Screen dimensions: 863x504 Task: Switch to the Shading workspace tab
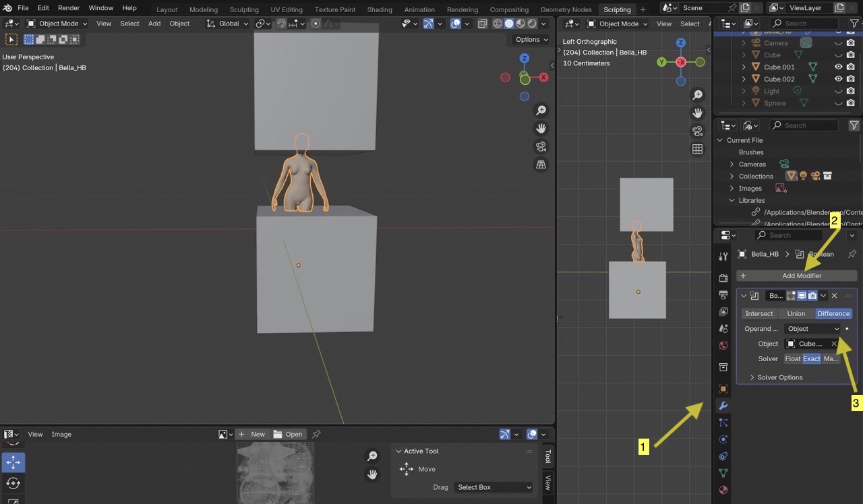coord(380,9)
